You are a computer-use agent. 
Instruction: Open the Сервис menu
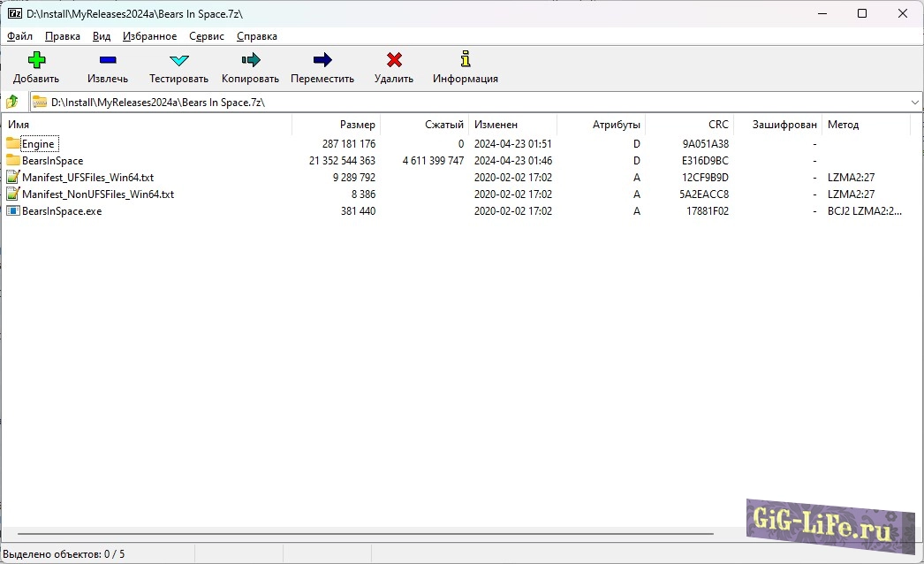tap(206, 36)
